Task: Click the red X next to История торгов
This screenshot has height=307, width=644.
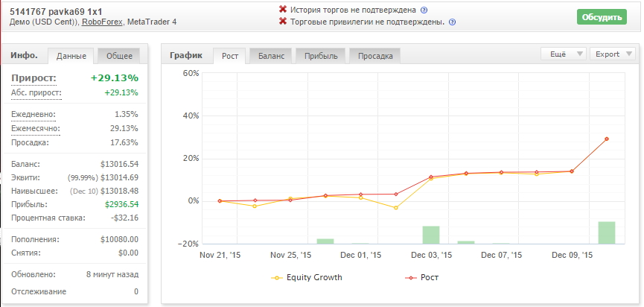Action: click(283, 10)
